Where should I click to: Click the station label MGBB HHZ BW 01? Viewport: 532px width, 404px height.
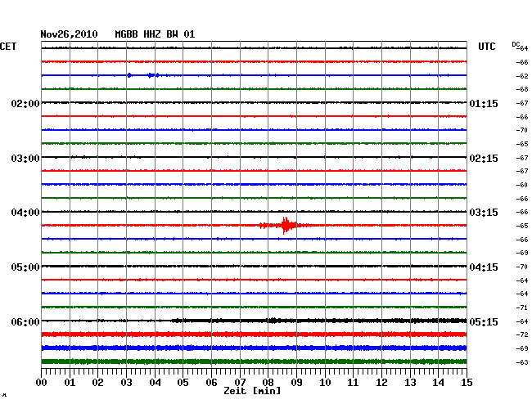pos(155,34)
